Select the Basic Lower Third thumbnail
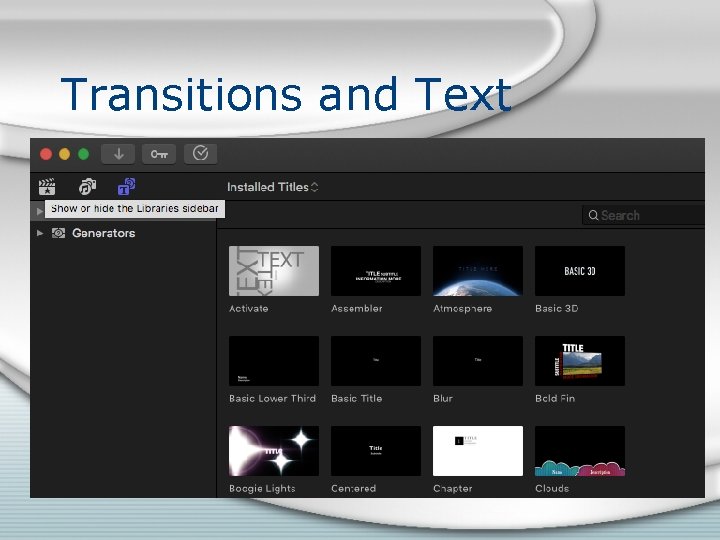720x540 pixels. (x=274, y=361)
